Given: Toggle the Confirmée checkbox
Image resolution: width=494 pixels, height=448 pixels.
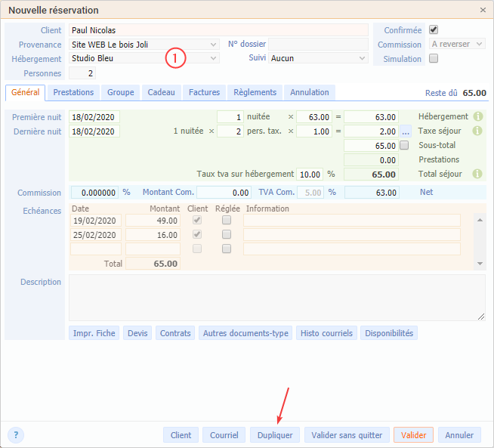Looking at the screenshot, I should [x=434, y=30].
